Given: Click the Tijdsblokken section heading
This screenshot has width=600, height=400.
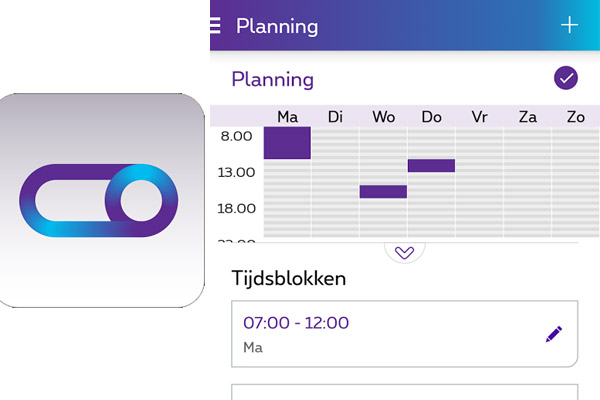Looking at the screenshot, I should [x=288, y=278].
